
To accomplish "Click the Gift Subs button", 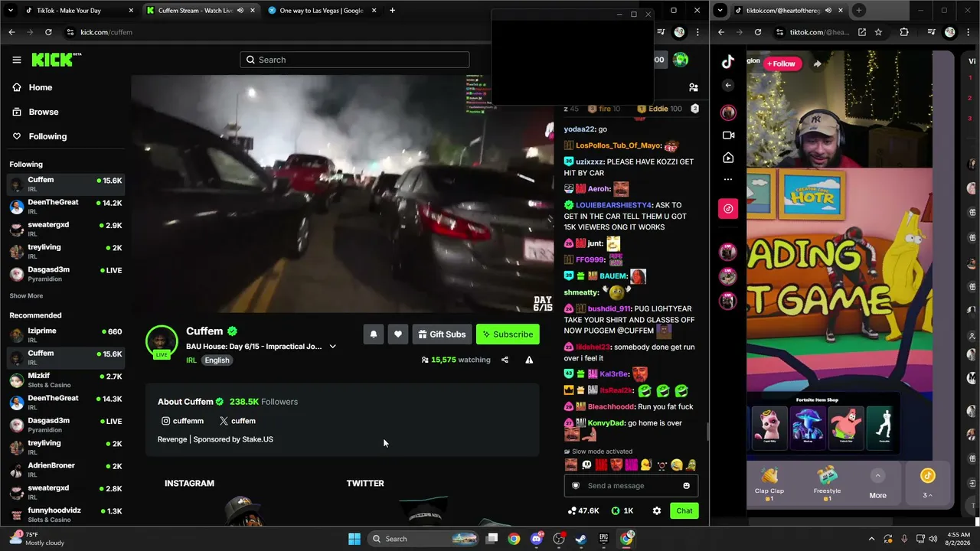I will tap(442, 334).
